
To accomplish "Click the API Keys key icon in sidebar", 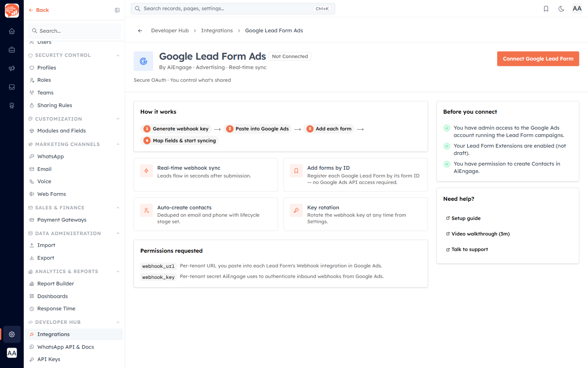I will point(32,359).
